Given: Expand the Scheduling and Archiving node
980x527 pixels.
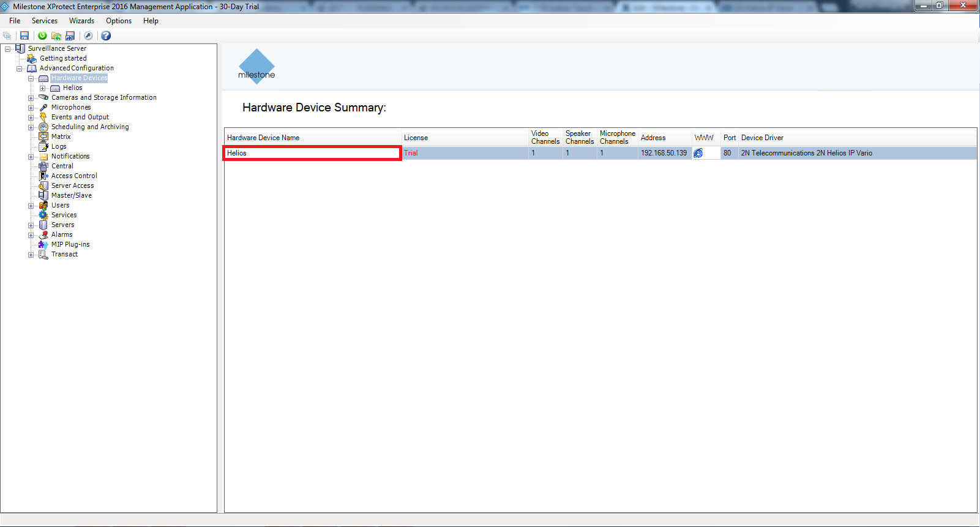Looking at the screenshot, I should click(x=31, y=127).
